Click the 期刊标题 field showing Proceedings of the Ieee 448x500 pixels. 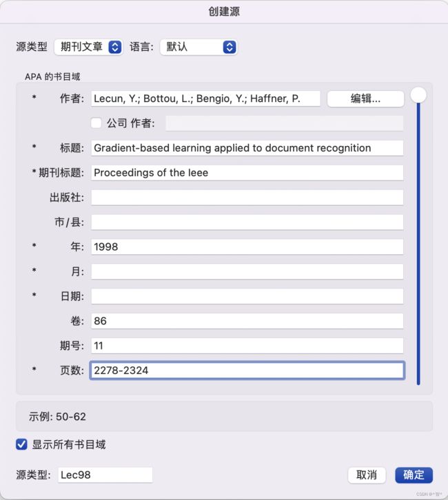247,173
